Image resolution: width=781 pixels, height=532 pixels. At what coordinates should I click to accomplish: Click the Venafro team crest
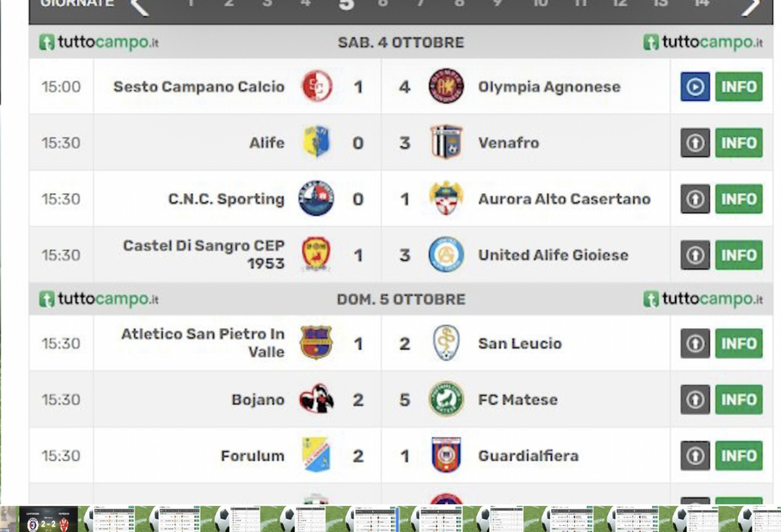click(x=446, y=142)
